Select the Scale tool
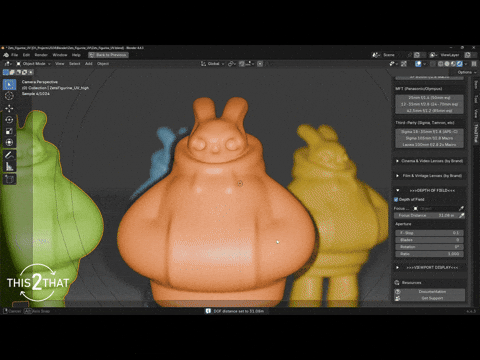This screenshot has height=360, width=480. [x=9, y=131]
